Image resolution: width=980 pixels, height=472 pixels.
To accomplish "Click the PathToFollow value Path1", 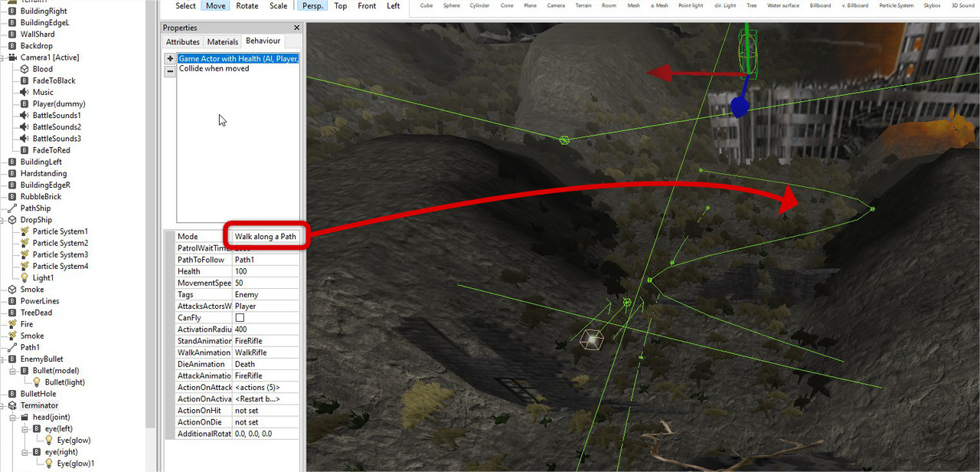I will click(x=266, y=260).
